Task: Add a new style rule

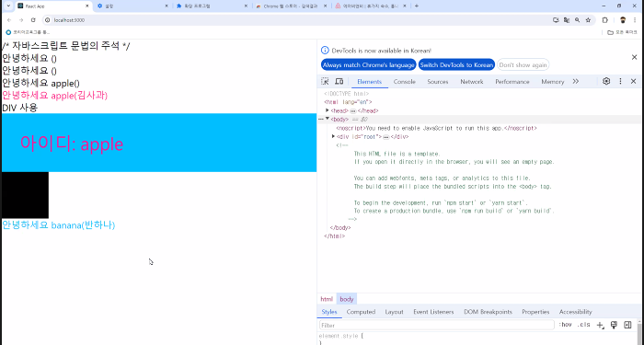Action: (x=600, y=325)
